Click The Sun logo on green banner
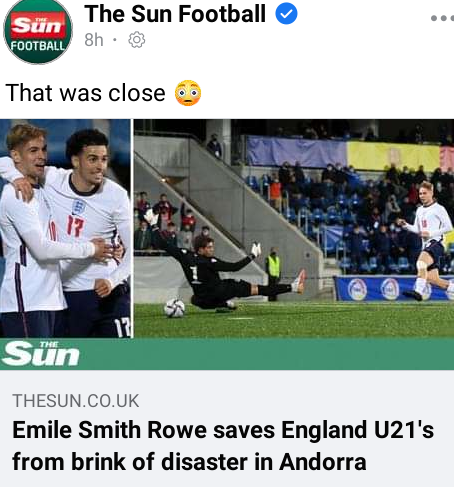Screen dimensions: 454x487 (x=40, y=353)
